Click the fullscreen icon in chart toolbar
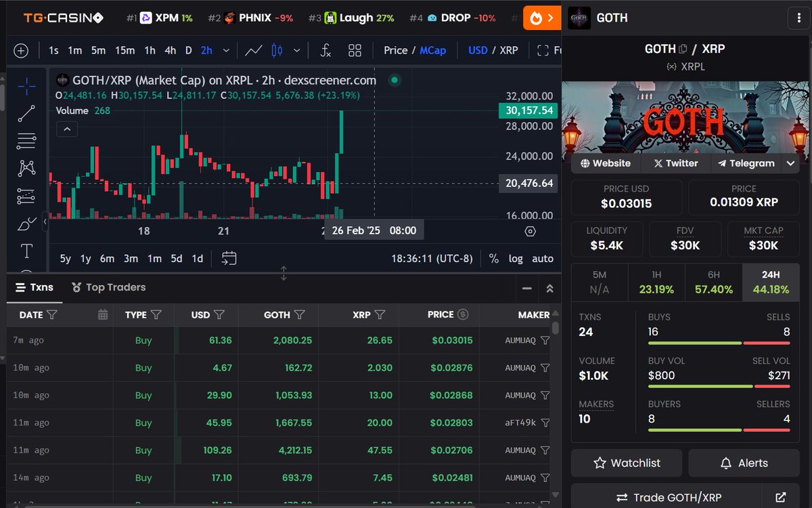Image resolution: width=812 pixels, height=508 pixels. [x=543, y=50]
